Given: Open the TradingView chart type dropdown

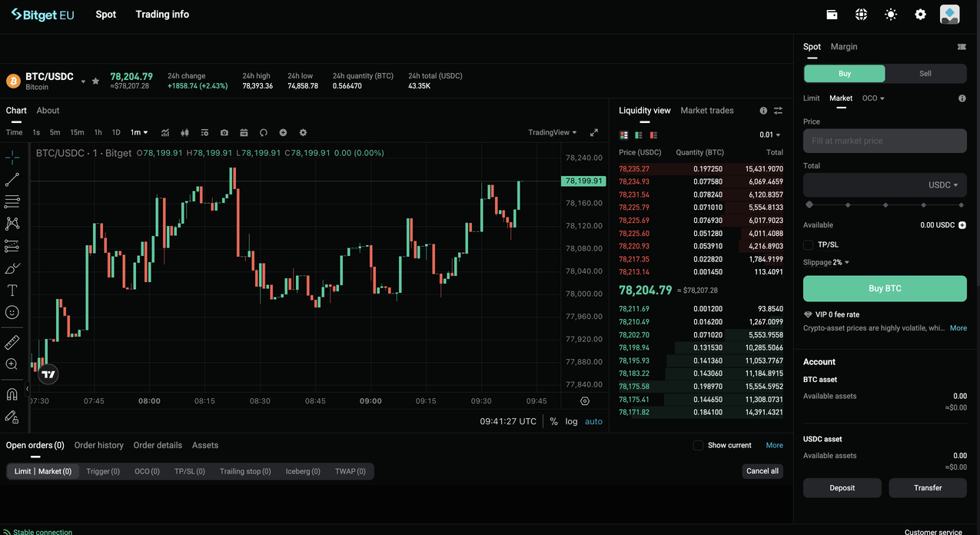Looking at the screenshot, I should pos(552,132).
